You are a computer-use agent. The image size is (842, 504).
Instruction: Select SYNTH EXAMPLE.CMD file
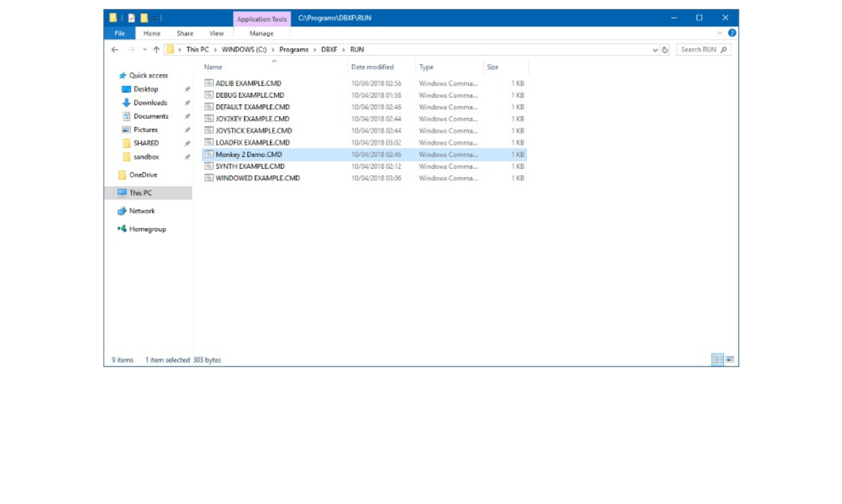click(364, 167)
